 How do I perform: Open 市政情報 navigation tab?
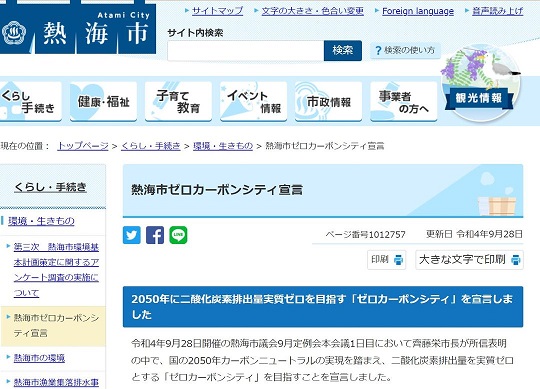click(329, 101)
